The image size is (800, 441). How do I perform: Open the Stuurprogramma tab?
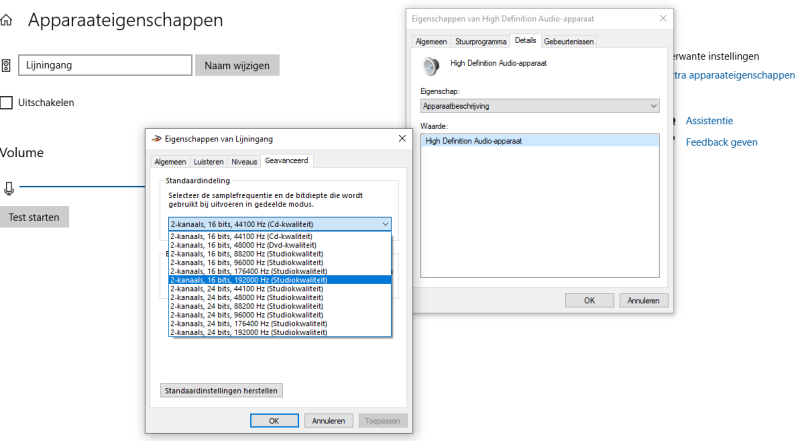[x=481, y=41]
